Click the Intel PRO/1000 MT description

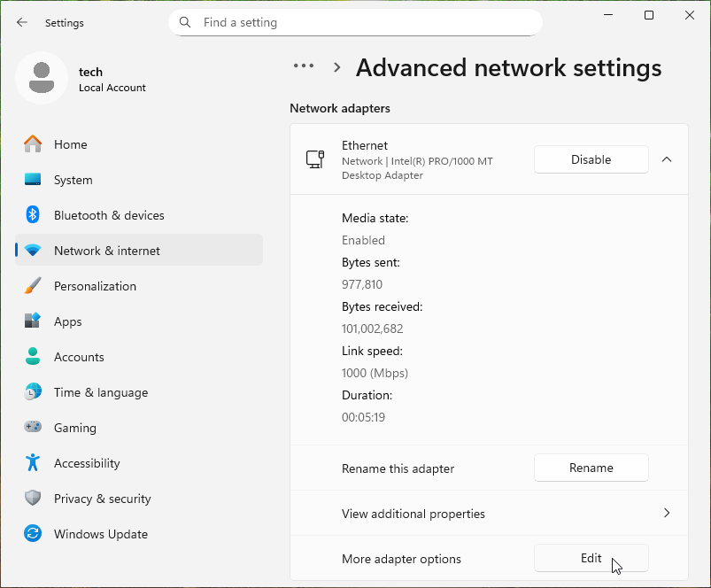417,167
